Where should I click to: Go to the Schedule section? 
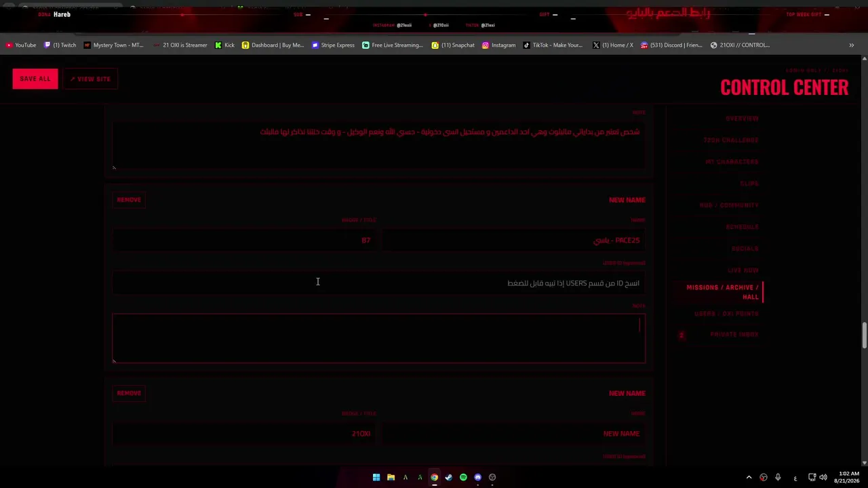coord(742,227)
